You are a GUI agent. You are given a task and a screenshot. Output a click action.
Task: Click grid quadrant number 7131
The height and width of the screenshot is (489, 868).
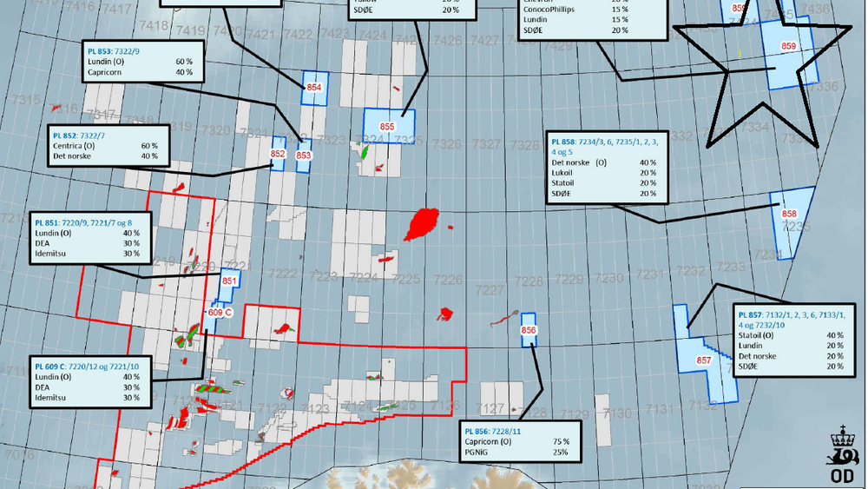(x=660, y=409)
